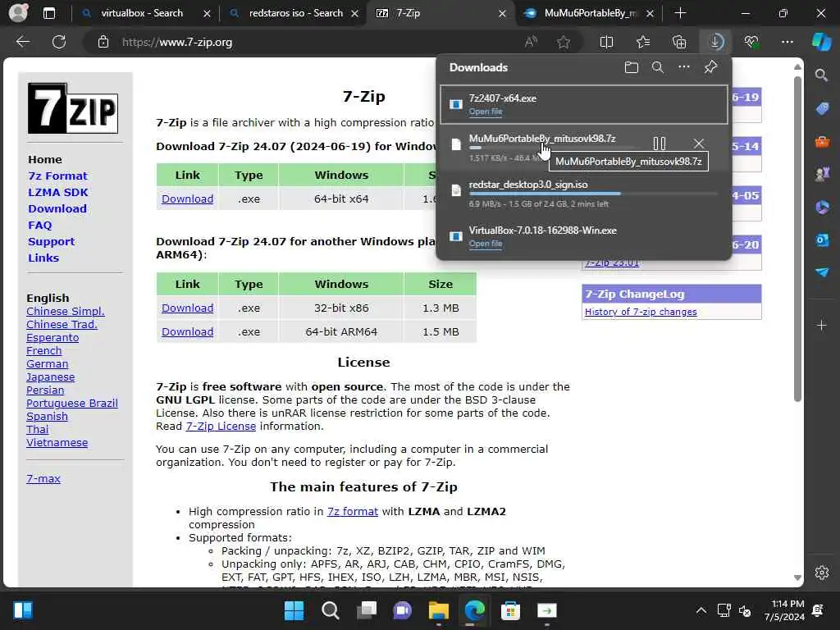Toggle the Downloads toolbar button

[x=715, y=42]
